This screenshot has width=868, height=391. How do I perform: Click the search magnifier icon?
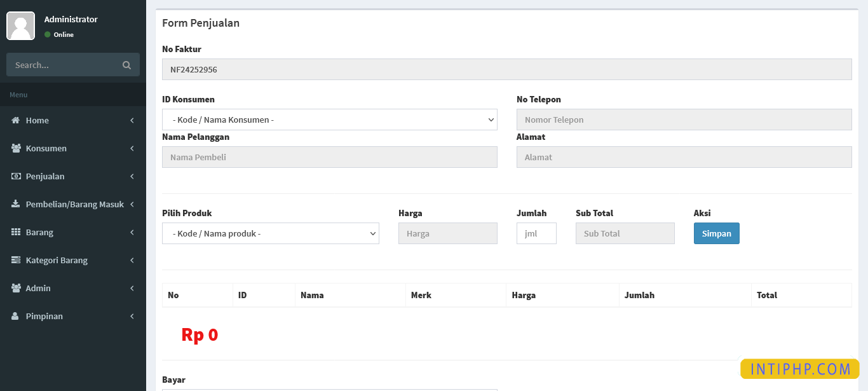(126, 65)
